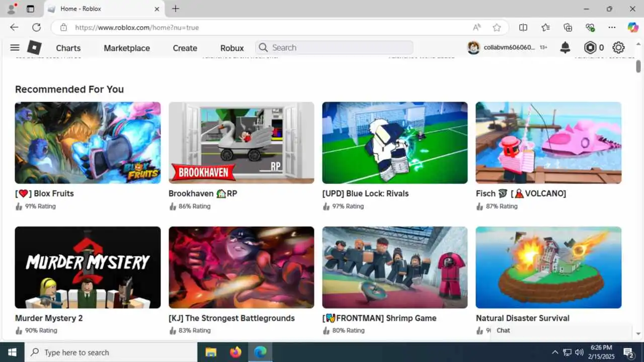Click the 83% Rating text
Image resolution: width=644 pixels, height=362 pixels.
[x=194, y=330]
